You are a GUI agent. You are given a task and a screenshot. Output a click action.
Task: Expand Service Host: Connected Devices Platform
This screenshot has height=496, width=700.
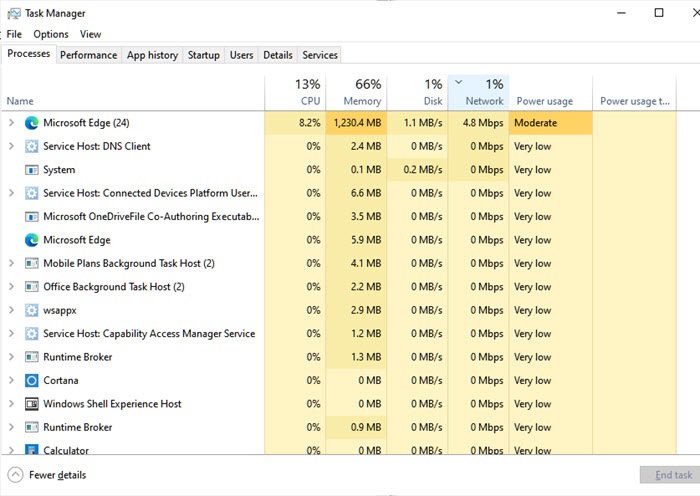pyautogui.click(x=12, y=193)
